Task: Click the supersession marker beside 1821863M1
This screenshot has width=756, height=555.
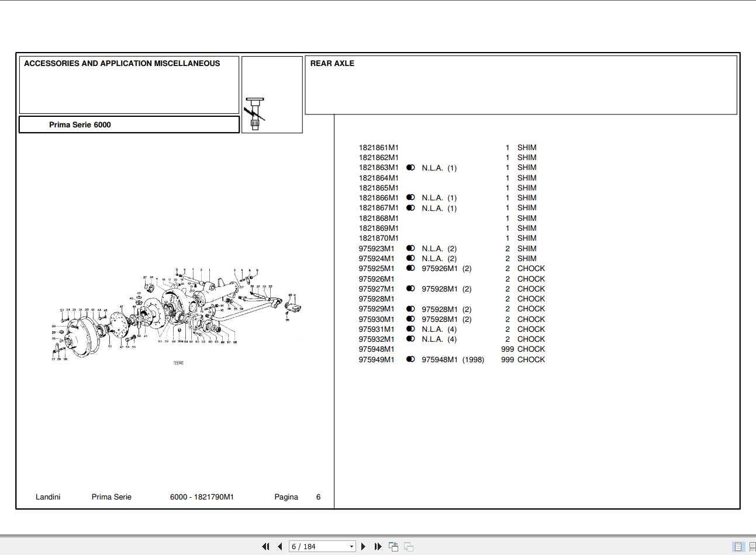Action: tap(410, 168)
